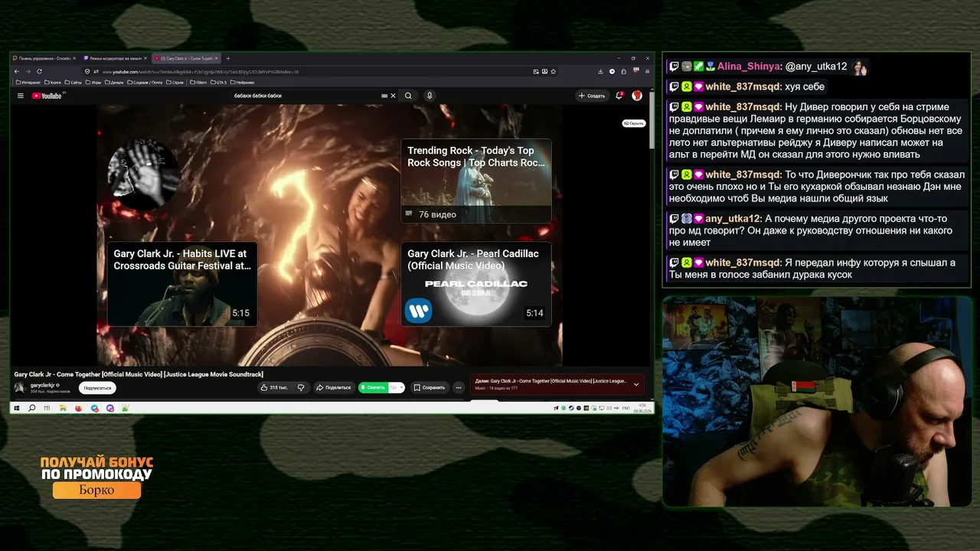Expand the Далее up-next playlist panel
980x551 pixels.
pyautogui.click(x=635, y=384)
